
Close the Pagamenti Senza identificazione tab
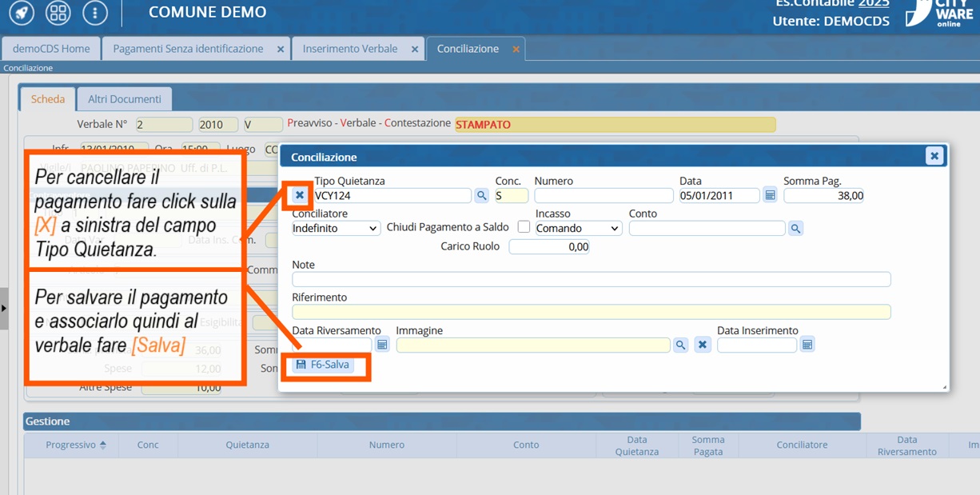(x=281, y=50)
